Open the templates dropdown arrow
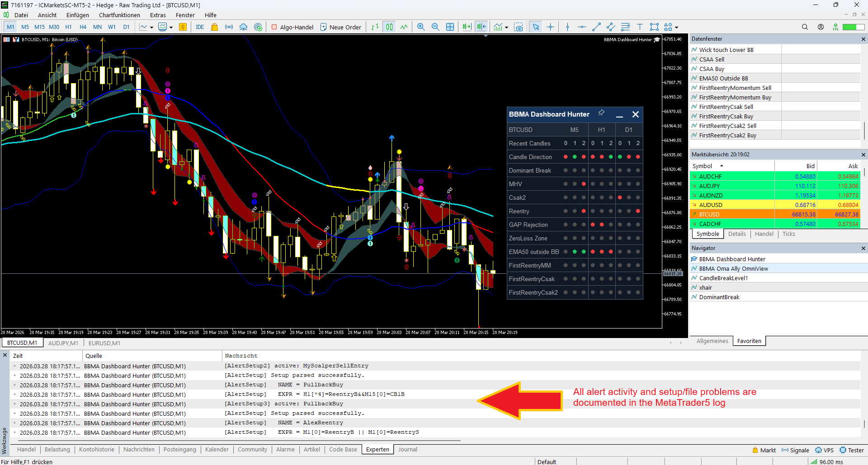 [x=171, y=28]
